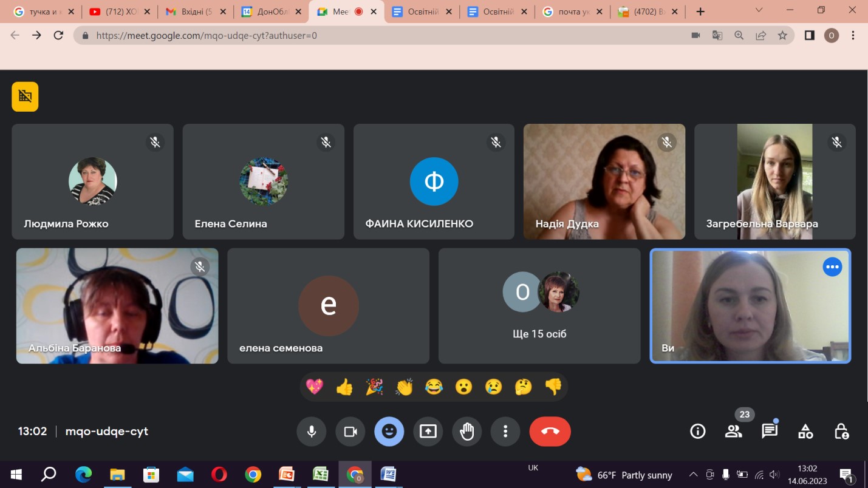Open the Chrome three-dot menu
The image size is (868, 488).
[x=853, y=35]
